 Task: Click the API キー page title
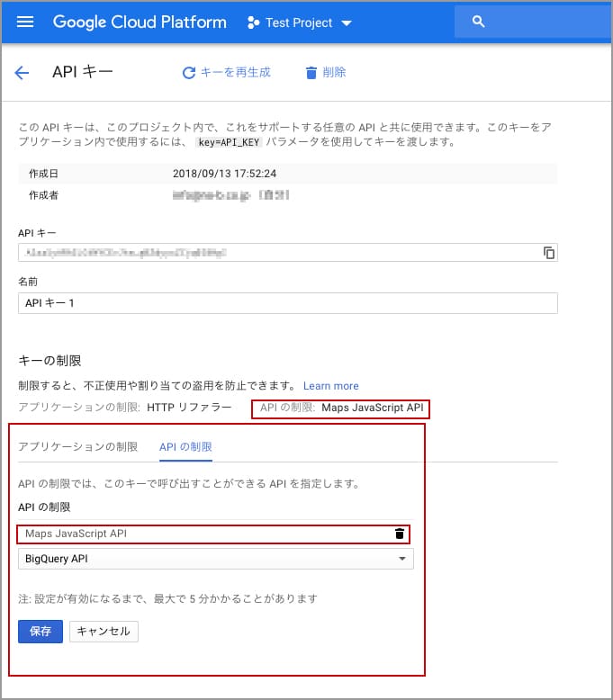pyautogui.click(x=83, y=72)
